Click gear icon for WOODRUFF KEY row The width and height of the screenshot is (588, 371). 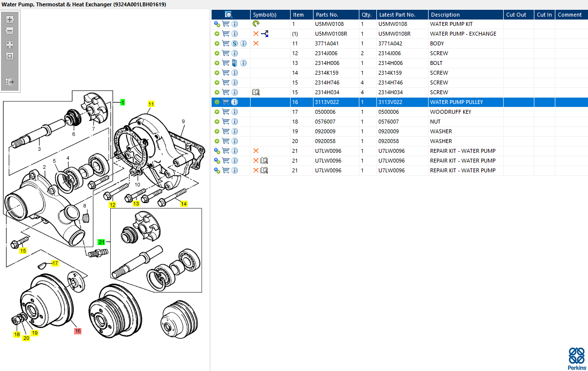point(217,112)
